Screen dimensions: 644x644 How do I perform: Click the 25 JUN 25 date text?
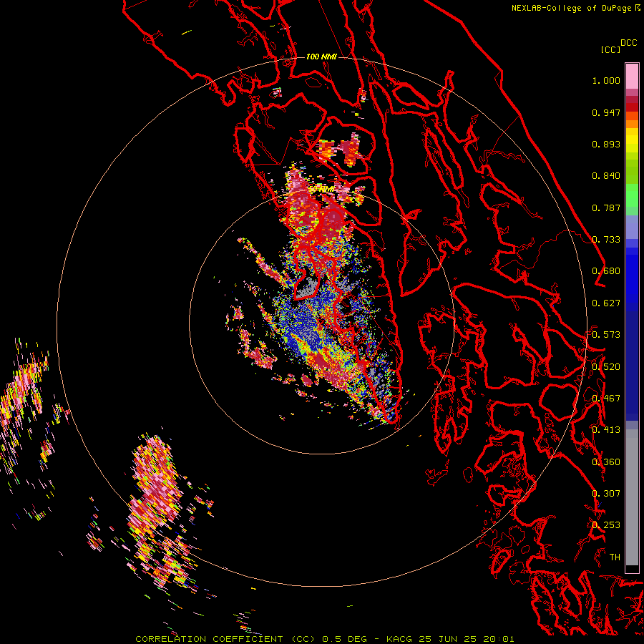447,639
